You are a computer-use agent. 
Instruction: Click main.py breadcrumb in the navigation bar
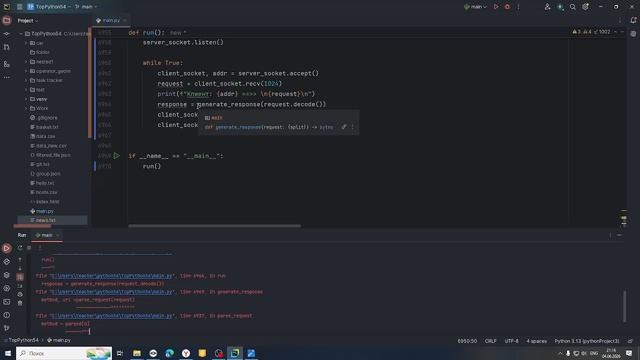tap(59, 340)
